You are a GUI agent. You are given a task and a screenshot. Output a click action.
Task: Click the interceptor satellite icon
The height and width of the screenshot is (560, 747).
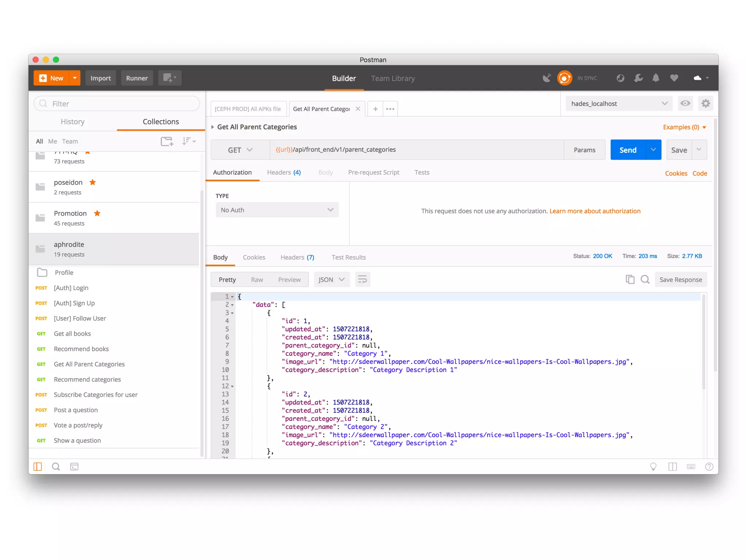(546, 78)
